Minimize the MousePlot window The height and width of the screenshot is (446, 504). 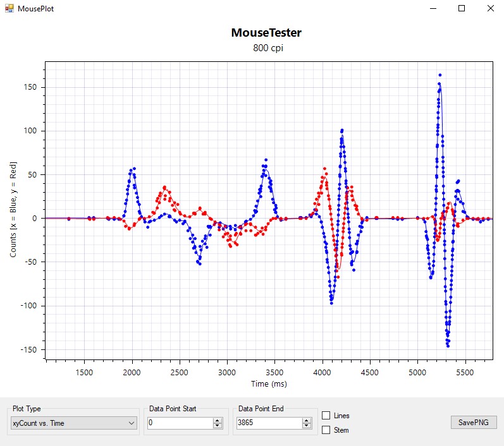(x=433, y=9)
